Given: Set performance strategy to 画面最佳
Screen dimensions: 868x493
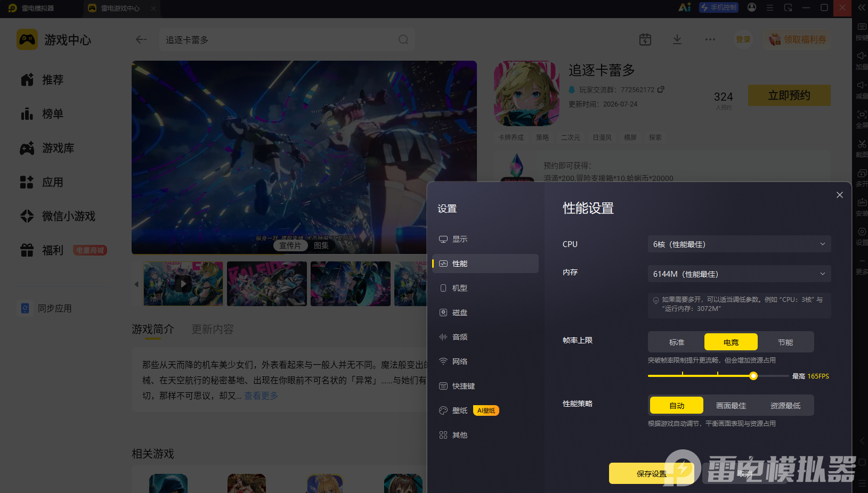Looking at the screenshot, I should pyautogui.click(x=731, y=406).
